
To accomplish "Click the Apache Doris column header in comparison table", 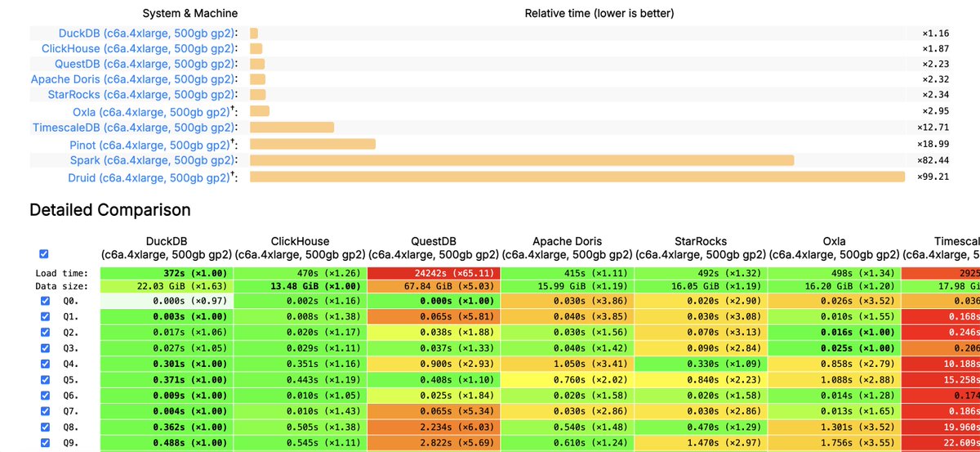I will (568, 248).
